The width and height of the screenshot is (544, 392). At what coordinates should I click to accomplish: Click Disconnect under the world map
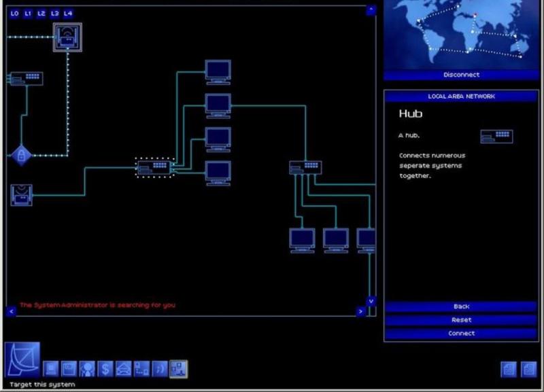point(461,75)
